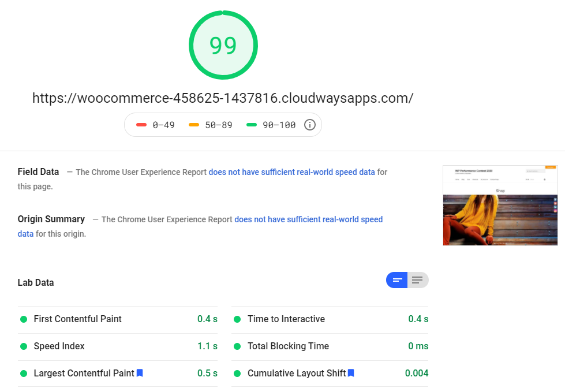Click green status dot beside Largest Contentful Paint

24,374
